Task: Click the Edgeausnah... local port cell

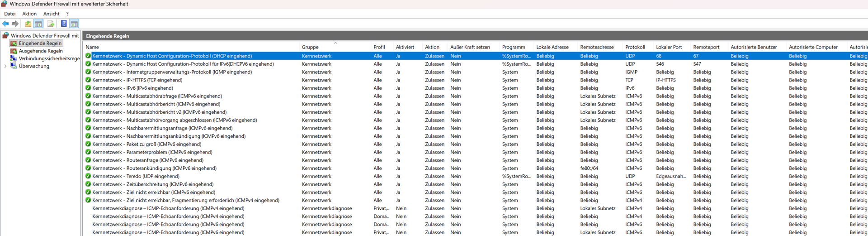Action: coord(671,176)
